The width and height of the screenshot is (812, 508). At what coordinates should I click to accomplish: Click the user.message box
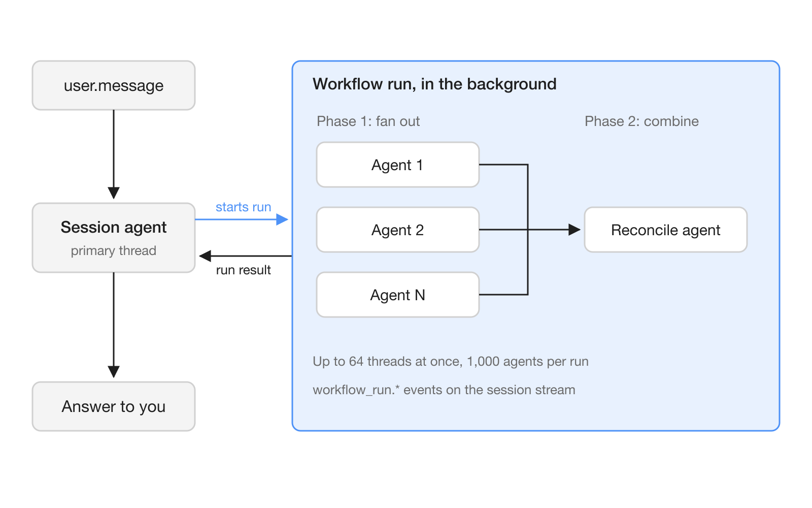pos(114,85)
